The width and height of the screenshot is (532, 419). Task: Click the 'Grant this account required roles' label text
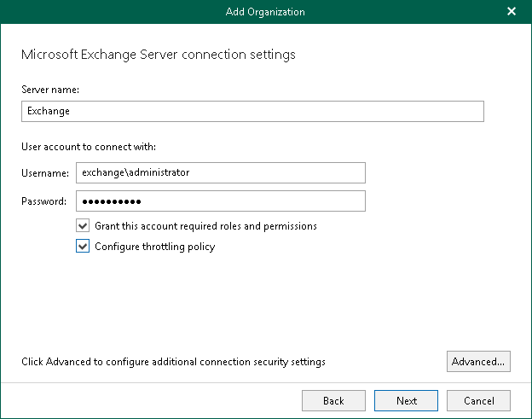pos(205,226)
